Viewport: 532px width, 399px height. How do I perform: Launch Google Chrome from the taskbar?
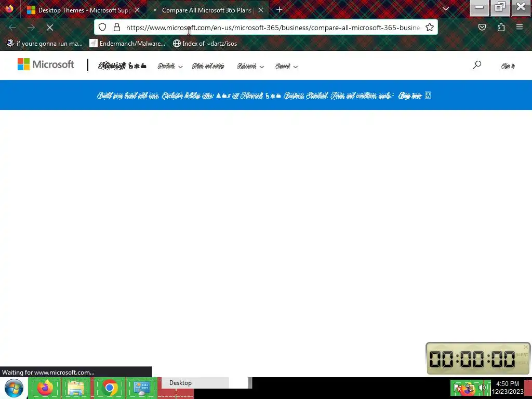[x=110, y=388]
